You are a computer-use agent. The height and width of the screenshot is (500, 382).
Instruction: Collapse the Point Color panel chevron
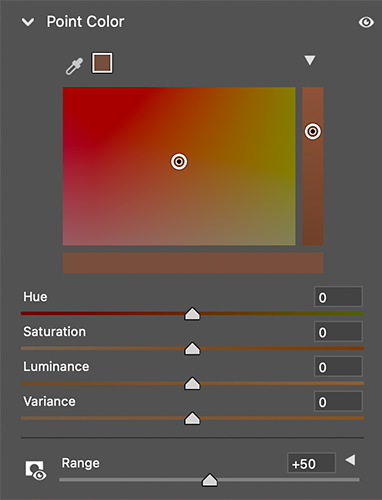pos(28,22)
